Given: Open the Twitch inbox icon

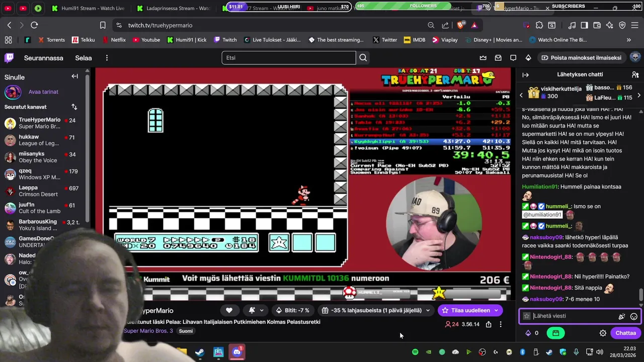Looking at the screenshot, I should coord(498,58).
